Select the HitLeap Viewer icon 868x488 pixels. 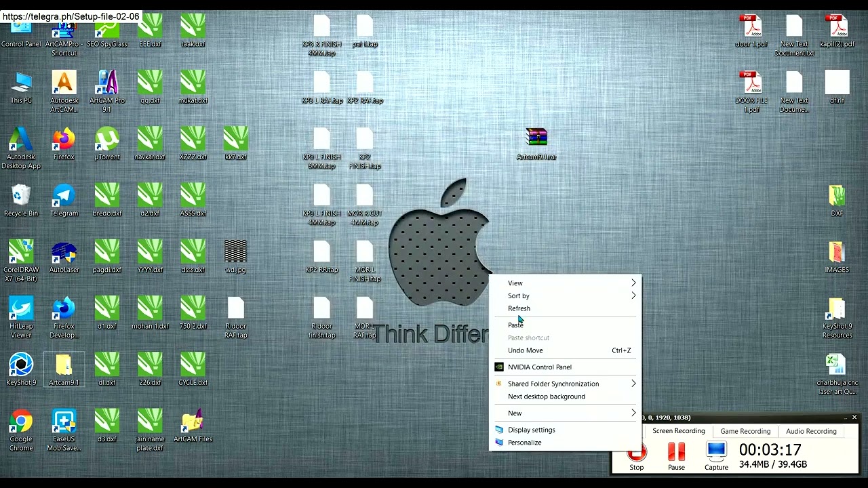[21, 317]
